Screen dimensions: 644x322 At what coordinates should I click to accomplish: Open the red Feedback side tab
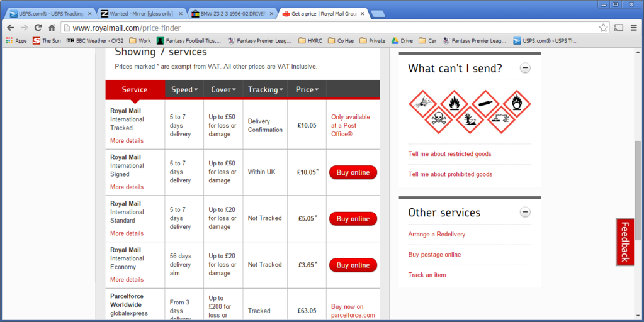point(624,242)
